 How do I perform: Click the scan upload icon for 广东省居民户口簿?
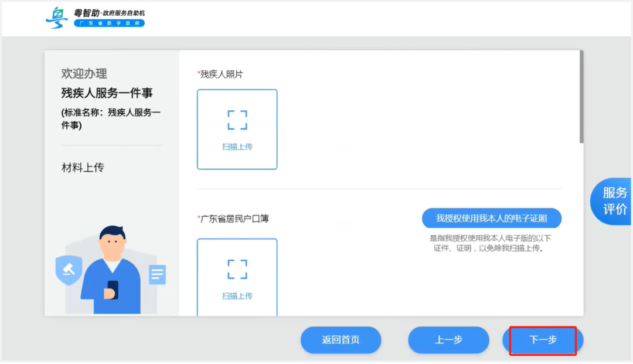(237, 277)
